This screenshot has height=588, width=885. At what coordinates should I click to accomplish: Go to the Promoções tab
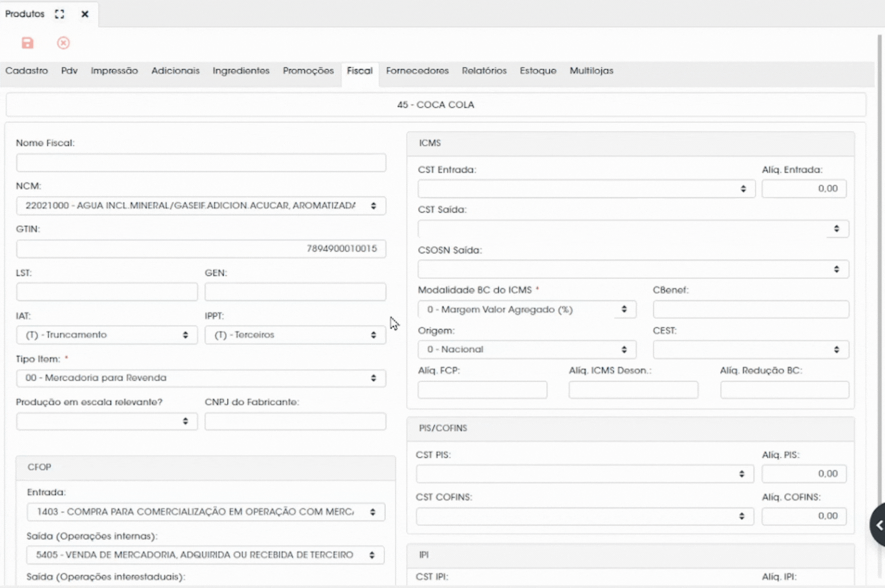click(x=308, y=71)
